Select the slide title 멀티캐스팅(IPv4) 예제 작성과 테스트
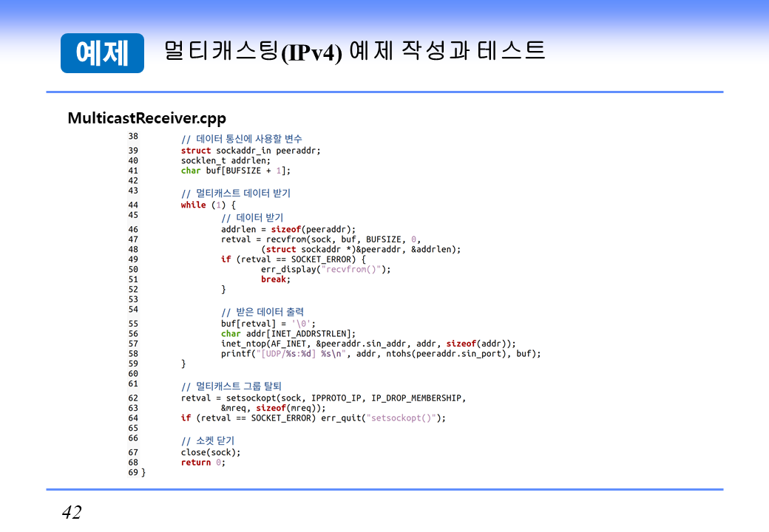The image size is (769, 532). 355,51
